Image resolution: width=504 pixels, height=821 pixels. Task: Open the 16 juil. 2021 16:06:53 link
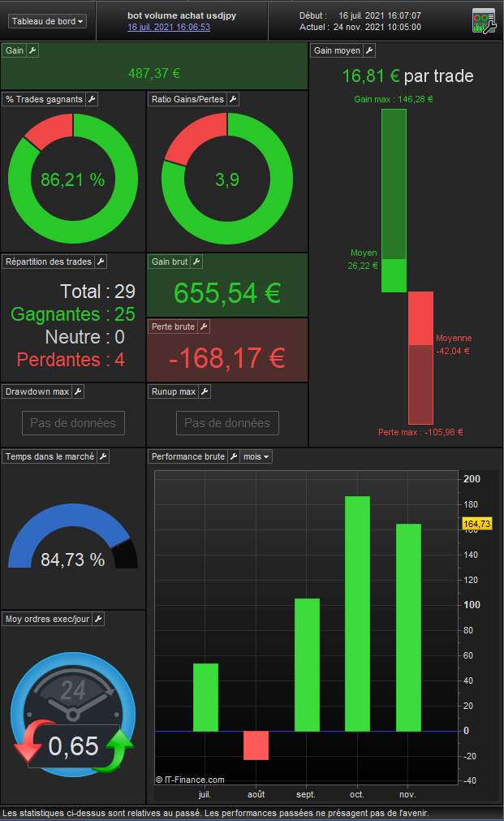coord(169,28)
